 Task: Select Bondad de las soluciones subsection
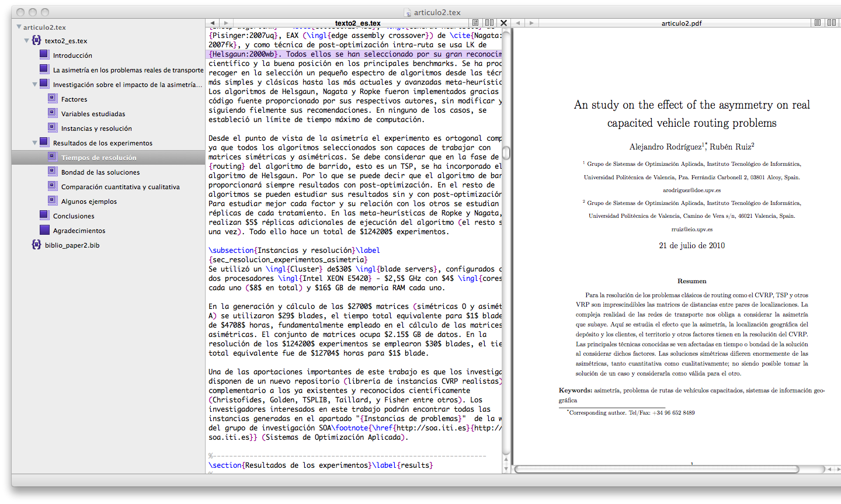(100, 172)
